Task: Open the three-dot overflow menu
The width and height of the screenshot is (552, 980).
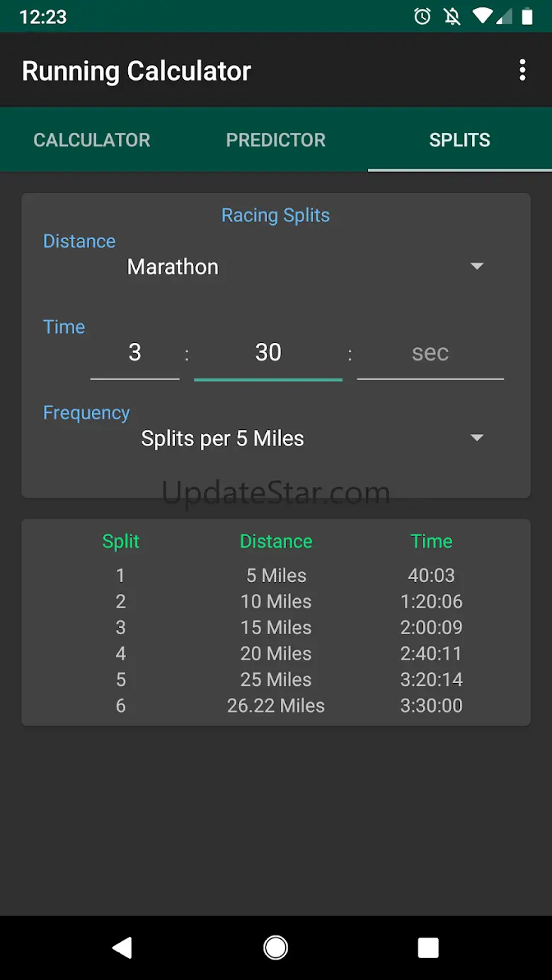Action: click(x=522, y=70)
